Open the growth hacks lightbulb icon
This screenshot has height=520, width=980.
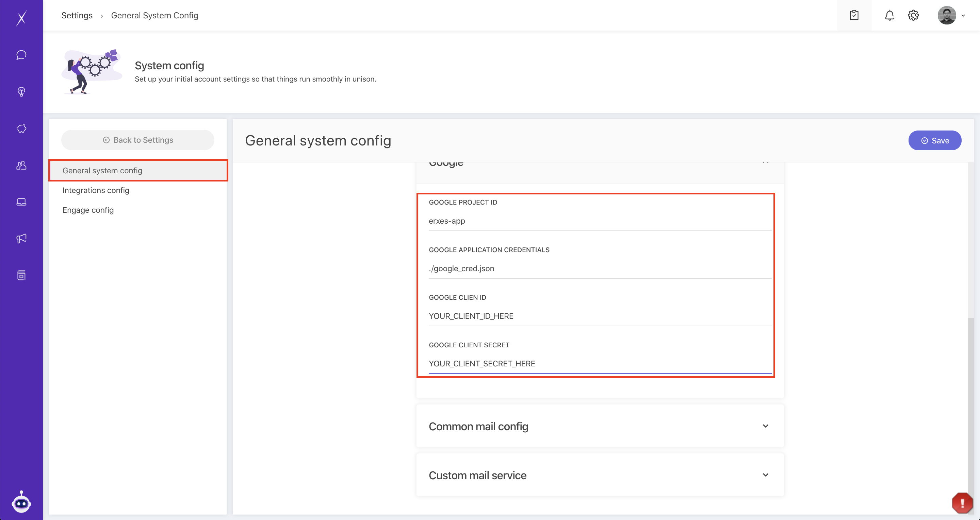pyautogui.click(x=21, y=92)
